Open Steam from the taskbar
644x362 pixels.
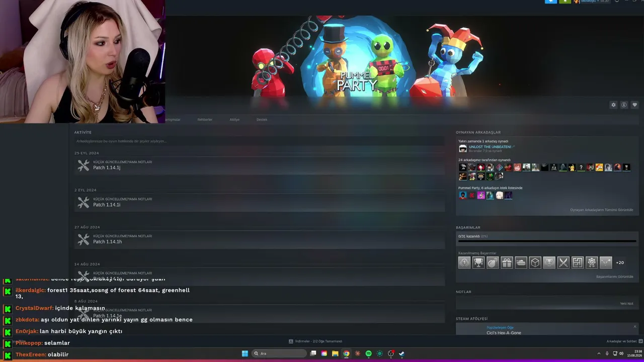401,353
